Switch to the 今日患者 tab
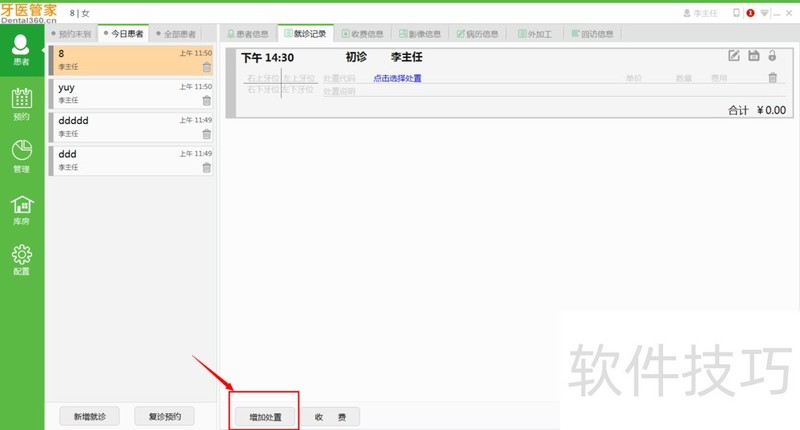Image resolution: width=800 pixels, height=430 pixels. (x=123, y=34)
